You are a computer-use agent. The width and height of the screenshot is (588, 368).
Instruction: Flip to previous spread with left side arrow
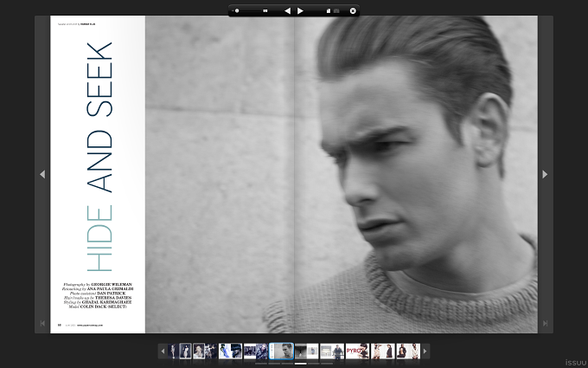tap(42, 174)
